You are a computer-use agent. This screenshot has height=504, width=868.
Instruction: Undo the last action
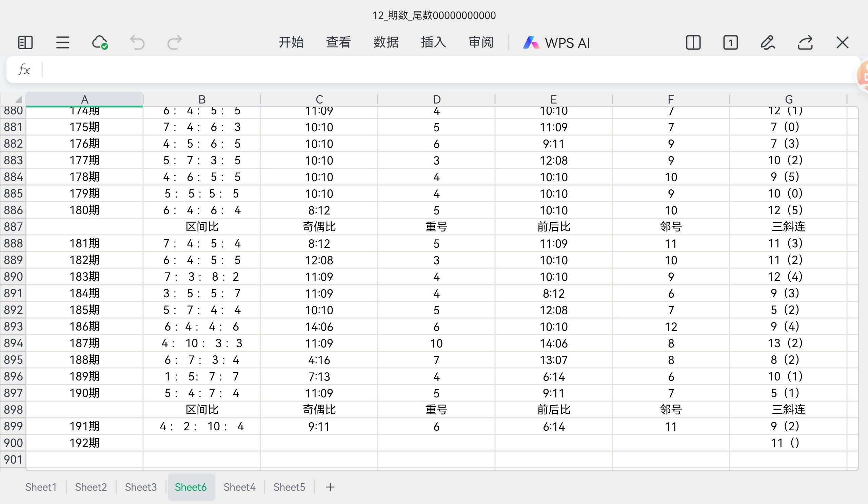(137, 43)
